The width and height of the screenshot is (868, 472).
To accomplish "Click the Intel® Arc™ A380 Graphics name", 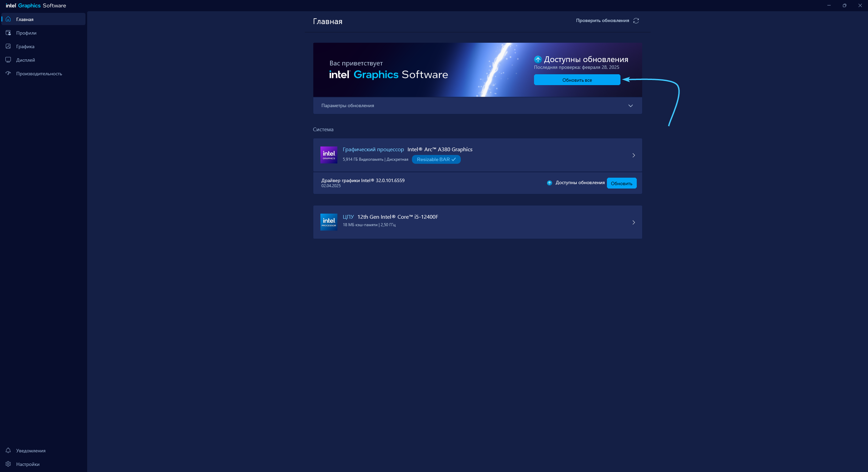I will pyautogui.click(x=440, y=149).
